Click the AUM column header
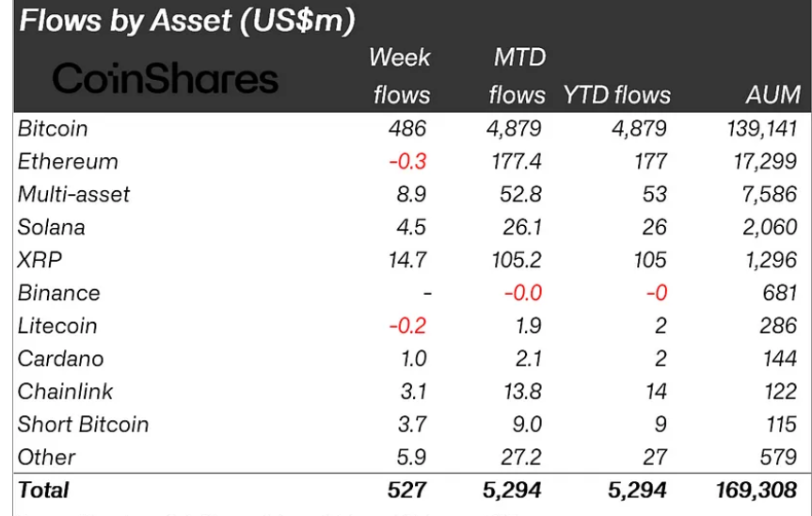Image resolution: width=812 pixels, height=516 pixels. tap(770, 95)
